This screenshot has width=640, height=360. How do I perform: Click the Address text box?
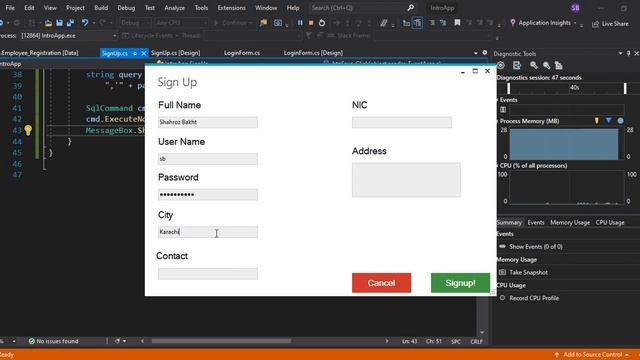tap(406, 180)
